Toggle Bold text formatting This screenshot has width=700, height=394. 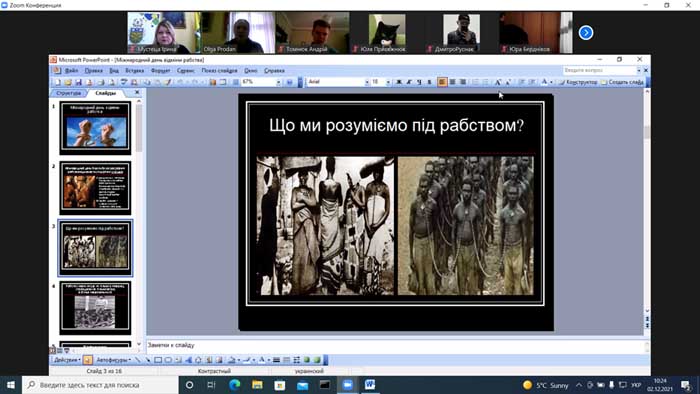[399, 82]
